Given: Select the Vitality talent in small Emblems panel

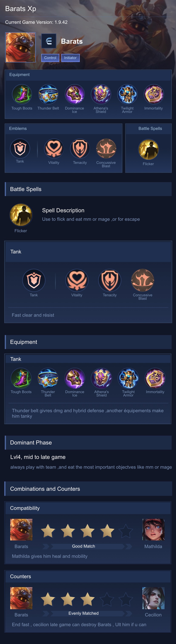Looking at the screenshot, I should [54, 149].
